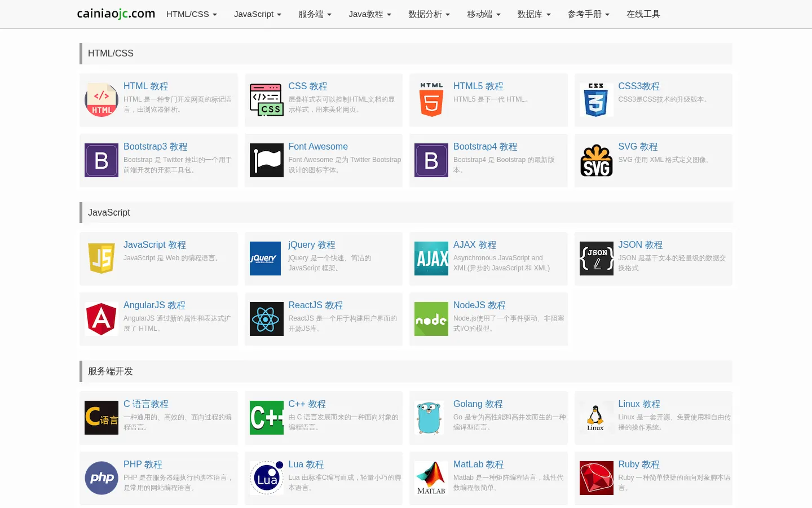The width and height of the screenshot is (812, 508).
Task: Click the C language icon
Action: (x=101, y=418)
